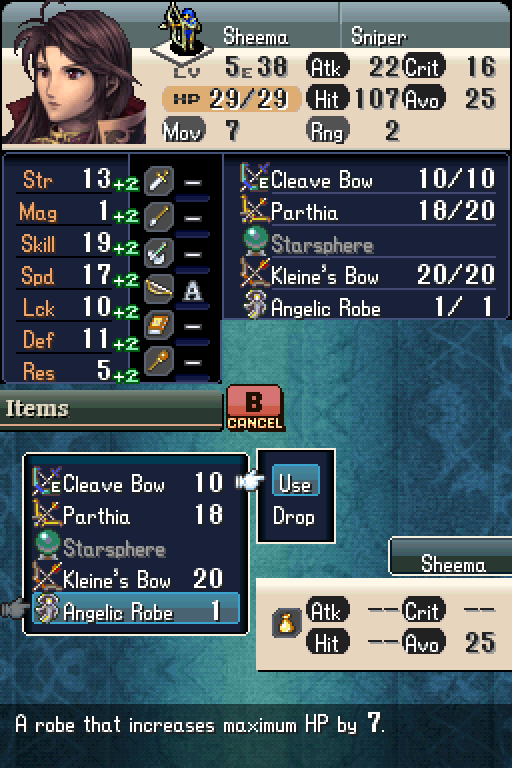Screen dimensions: 512x768
Task: Click the sword weapon rank icon
Action: coord(159,181)
